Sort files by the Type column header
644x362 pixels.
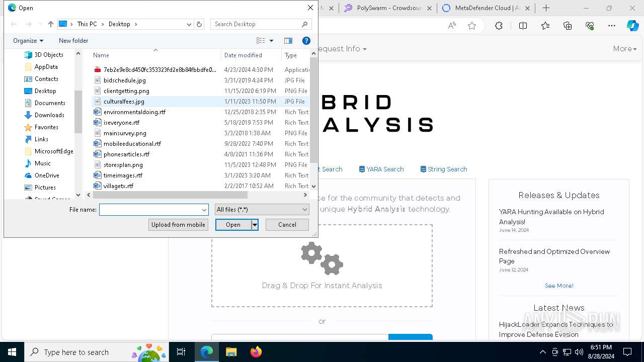click(x=296, y=55)
